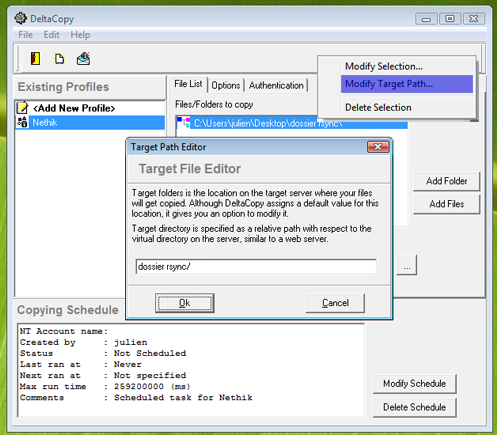
Task: Click the new profile document toolbar icon
Action: coord(60,59)
